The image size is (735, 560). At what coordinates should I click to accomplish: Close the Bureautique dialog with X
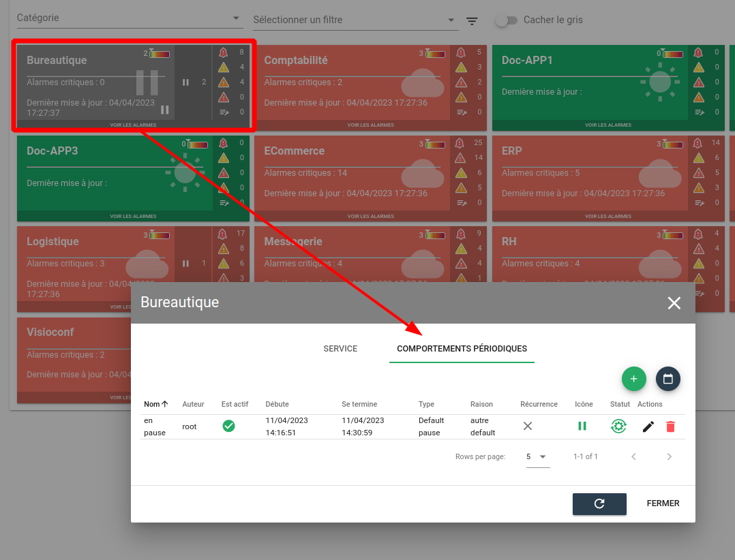click(674, 303)
